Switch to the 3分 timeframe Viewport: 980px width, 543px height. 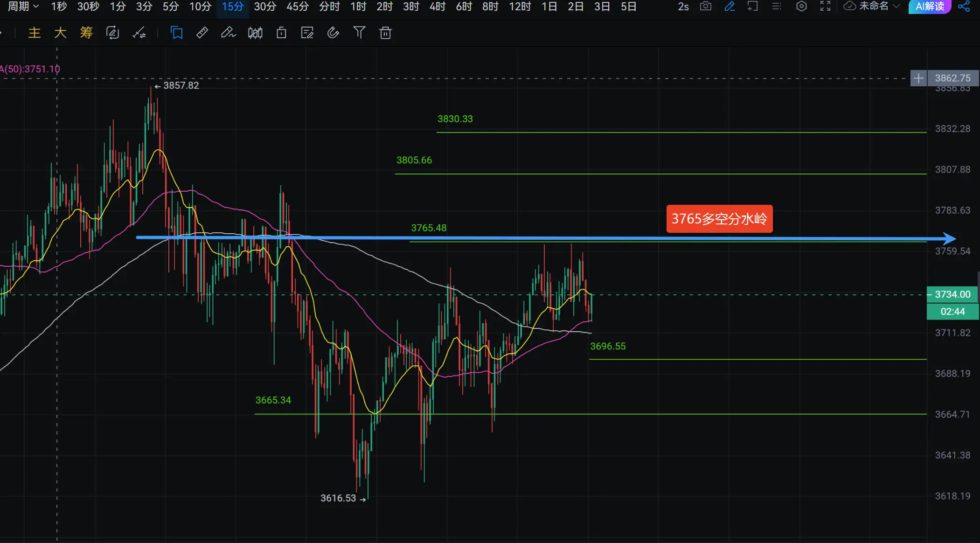[144, 7]
